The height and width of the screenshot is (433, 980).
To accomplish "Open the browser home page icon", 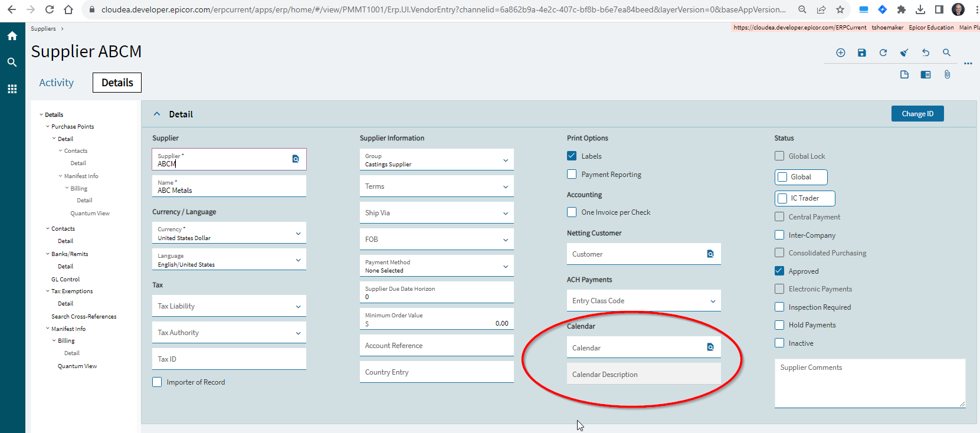I will [68, 9].
